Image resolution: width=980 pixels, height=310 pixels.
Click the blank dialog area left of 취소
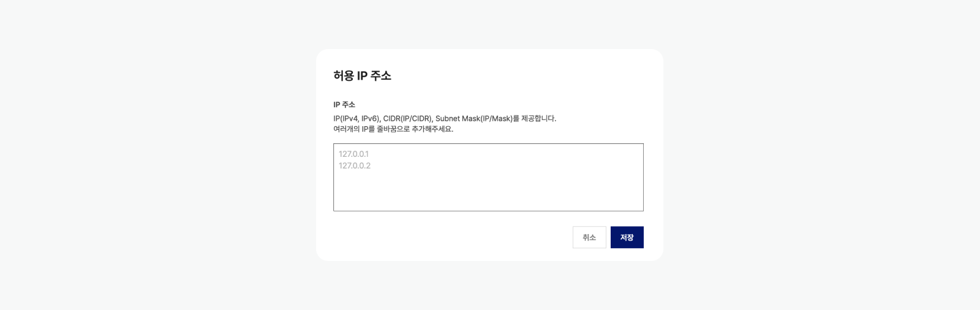tap(447, 237)
